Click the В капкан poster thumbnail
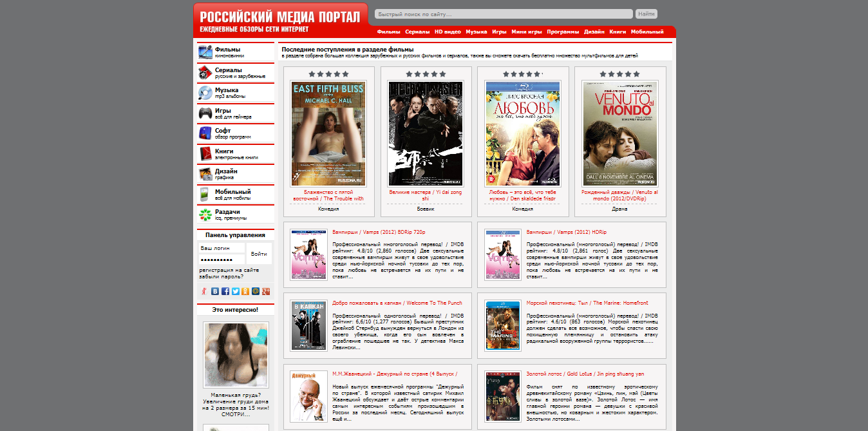Image resolution: width=868 pixels, height=431 pixels. tap(308, 326)
